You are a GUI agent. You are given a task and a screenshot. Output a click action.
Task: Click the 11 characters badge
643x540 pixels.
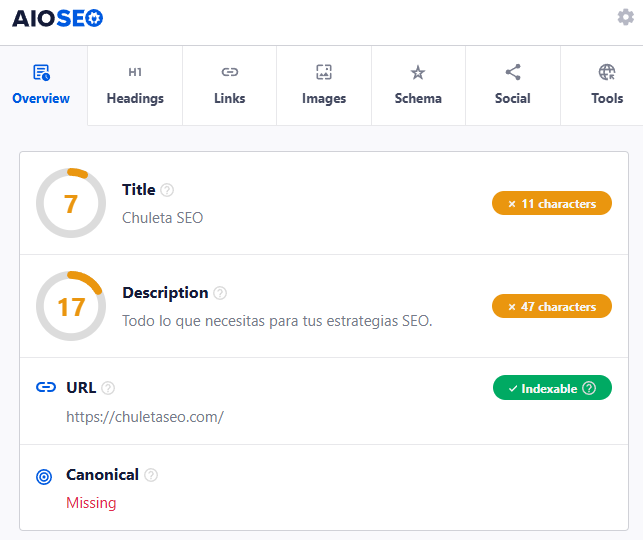pyautogui.click(x=552, y=203)
